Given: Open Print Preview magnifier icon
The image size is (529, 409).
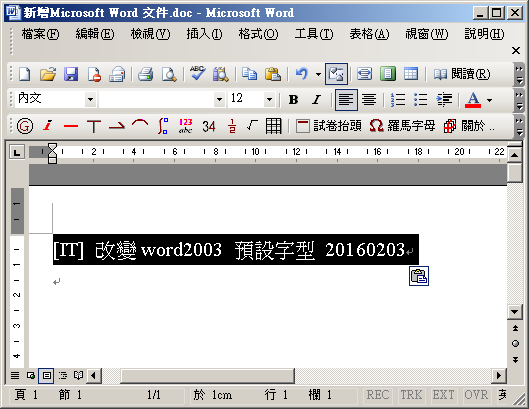Looking at the screenshot, I should [x=169, y=74].
